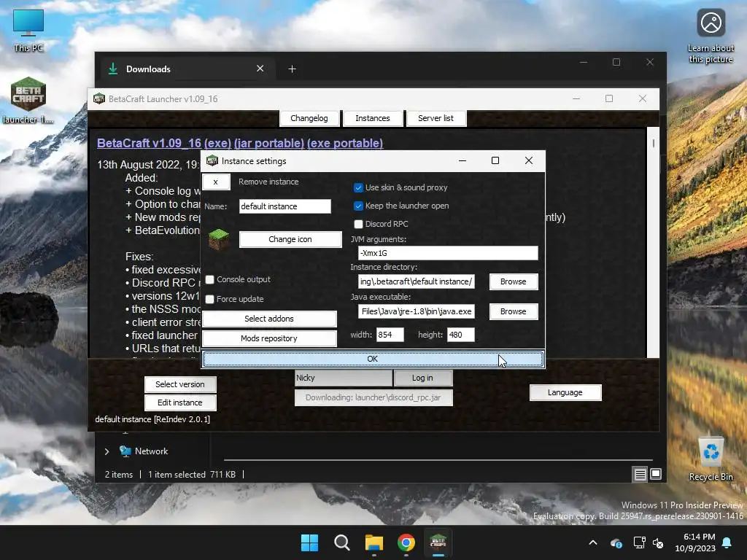Image resolution: width=747 pixels, height=560 pixels.
Task: Click Change icon button
Action: [x=290, y=239]
